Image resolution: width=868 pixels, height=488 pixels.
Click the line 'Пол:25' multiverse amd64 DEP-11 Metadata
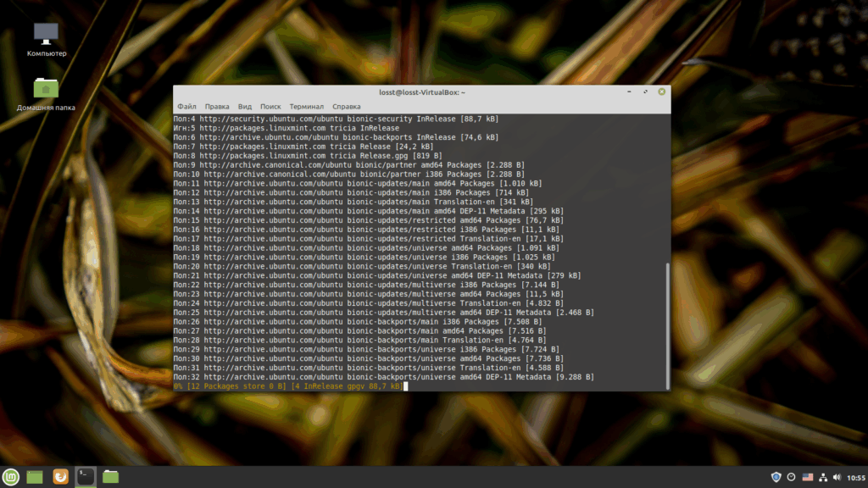point(384,313)
